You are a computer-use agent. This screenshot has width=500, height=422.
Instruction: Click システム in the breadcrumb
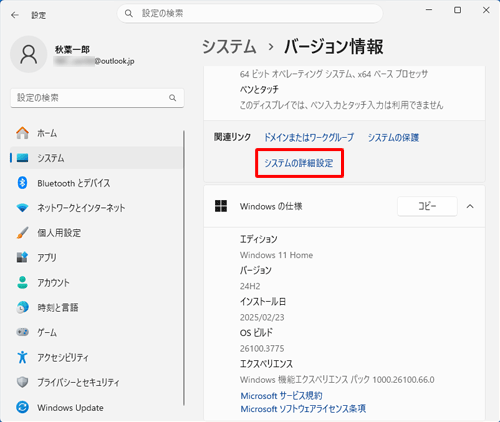pyautogui.click(x=229, y=46)
